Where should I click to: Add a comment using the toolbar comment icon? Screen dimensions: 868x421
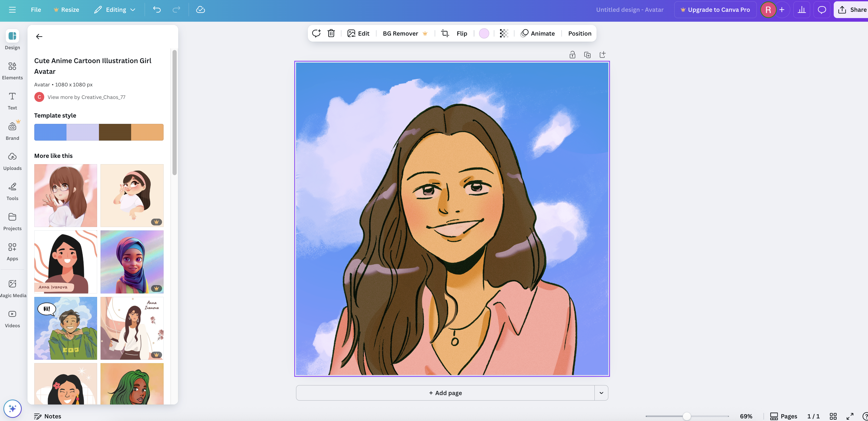316,33
